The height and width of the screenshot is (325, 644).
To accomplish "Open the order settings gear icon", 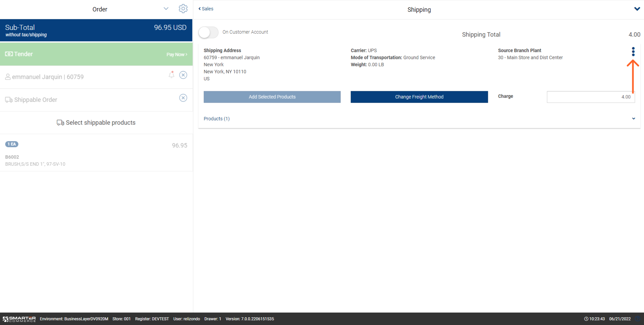I will pyautogui.click(x=183, y=9).
